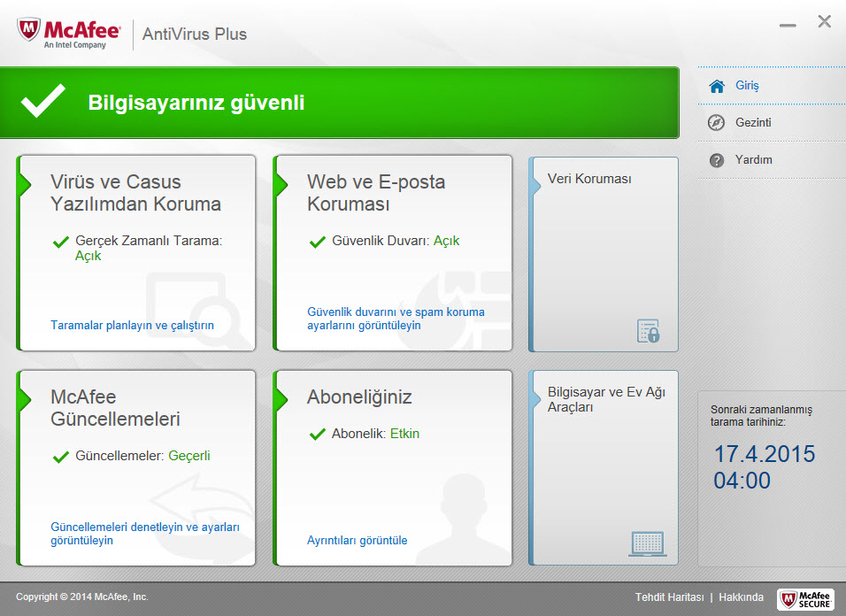Click the white checkmark in green banner
This screenshot has width=846, height=616.
click(x=43, y=102)
